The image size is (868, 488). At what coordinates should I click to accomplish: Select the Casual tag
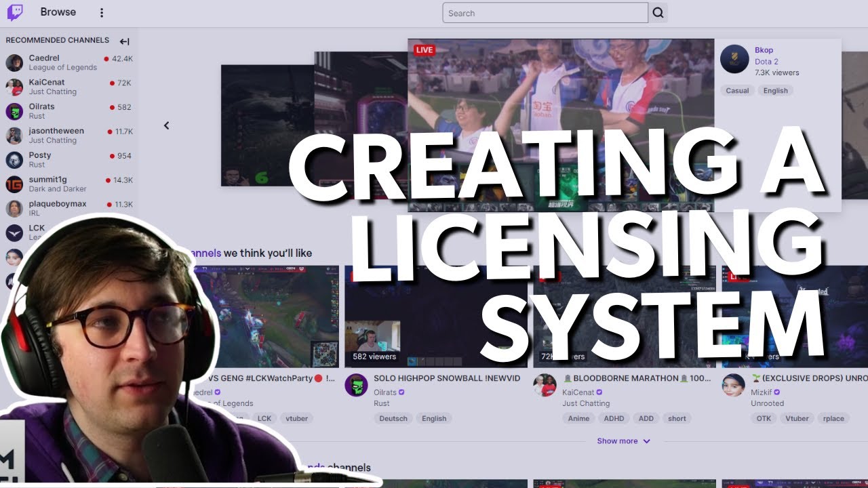pyautogui.click(x=737, y=91)
